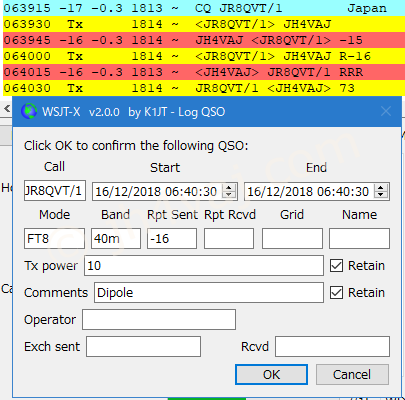Click the empty Rpt Rcvd field
Viewport: 405px width, 400px height.
tap(229, 238)
